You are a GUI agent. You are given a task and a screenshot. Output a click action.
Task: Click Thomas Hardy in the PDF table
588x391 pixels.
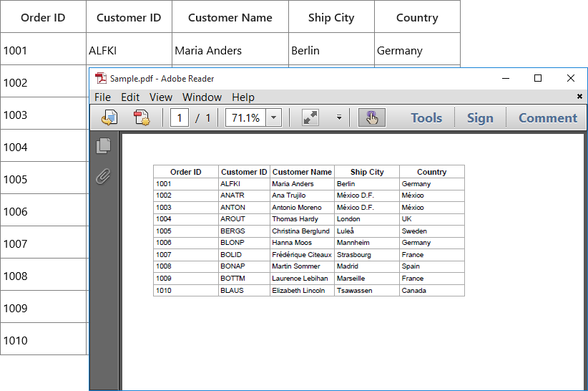point(295,219)
